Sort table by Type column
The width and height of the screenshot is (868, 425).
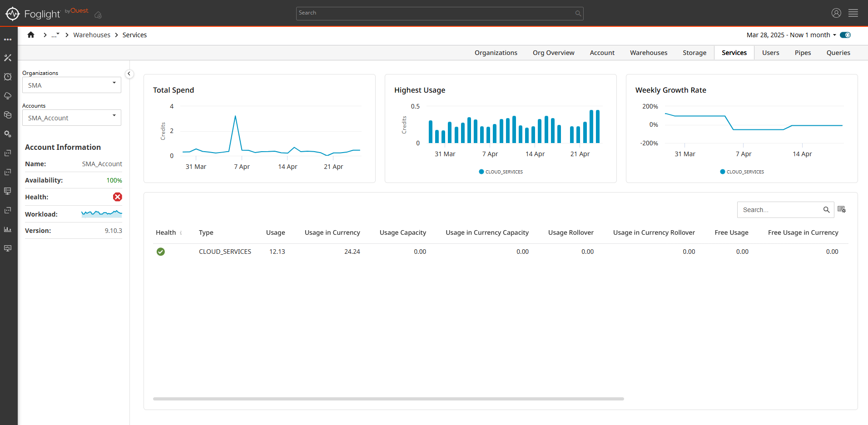(x=206, y=232)
